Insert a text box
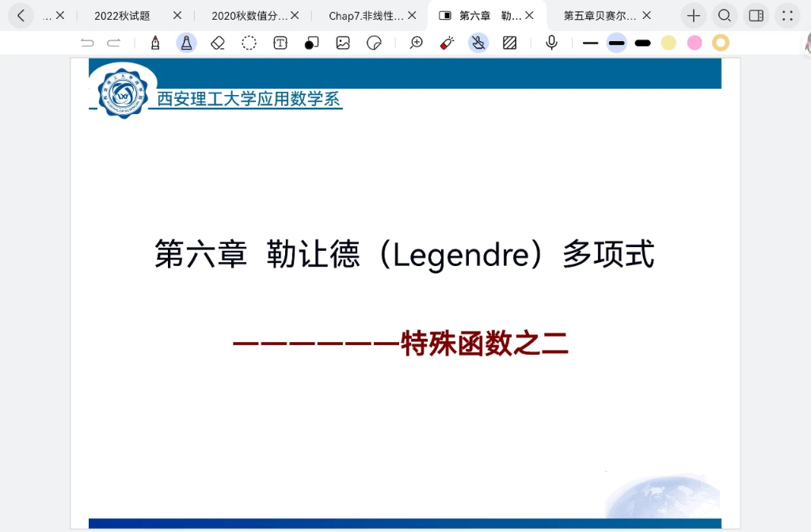This screenshot has width=811, height=532. (x=280, y=43)
